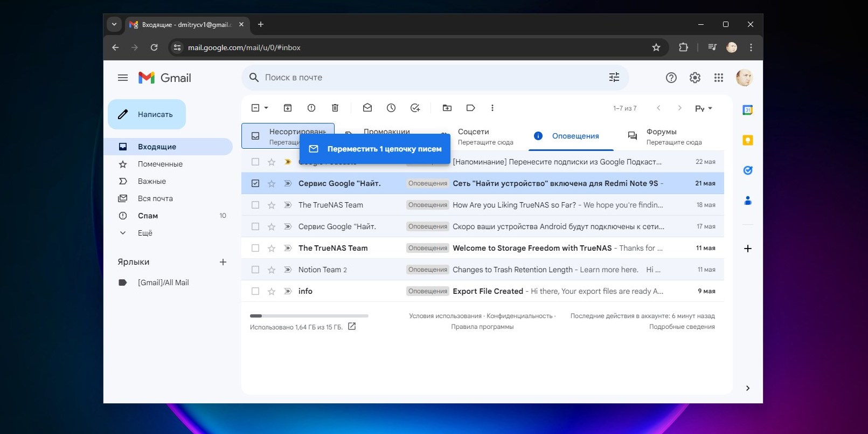
Task: Open Contacts in the side panel
Action: click(x=748, y=201)
